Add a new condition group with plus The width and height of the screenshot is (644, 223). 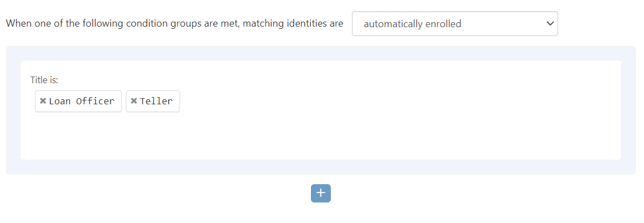320,193
